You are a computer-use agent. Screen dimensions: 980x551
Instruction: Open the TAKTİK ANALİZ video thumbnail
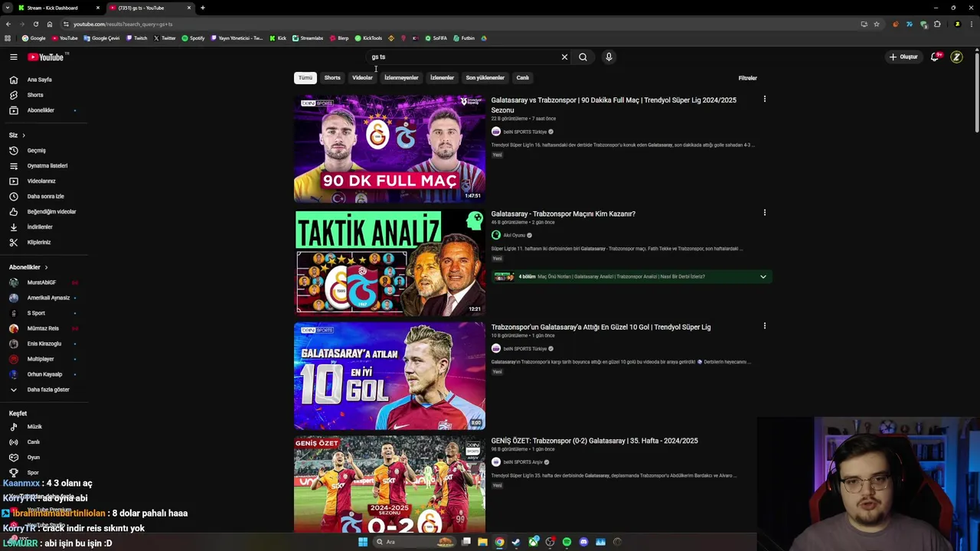390,262
